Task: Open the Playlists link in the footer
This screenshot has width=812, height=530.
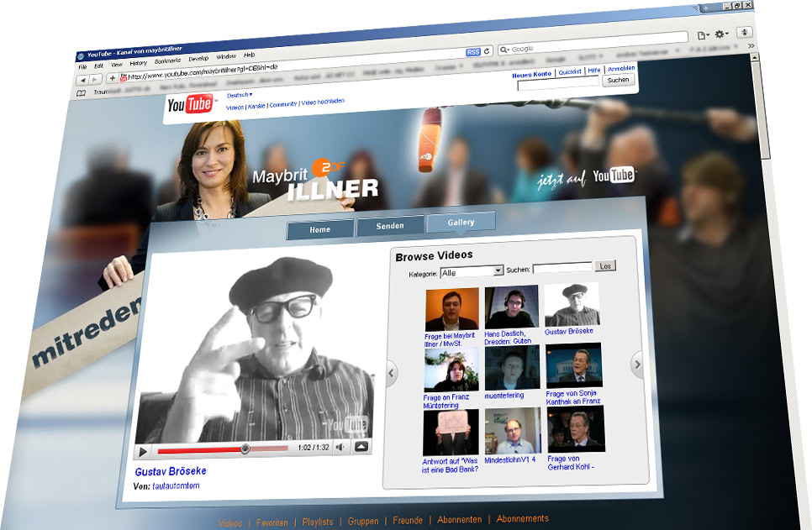Action: (x=318, y=522)
